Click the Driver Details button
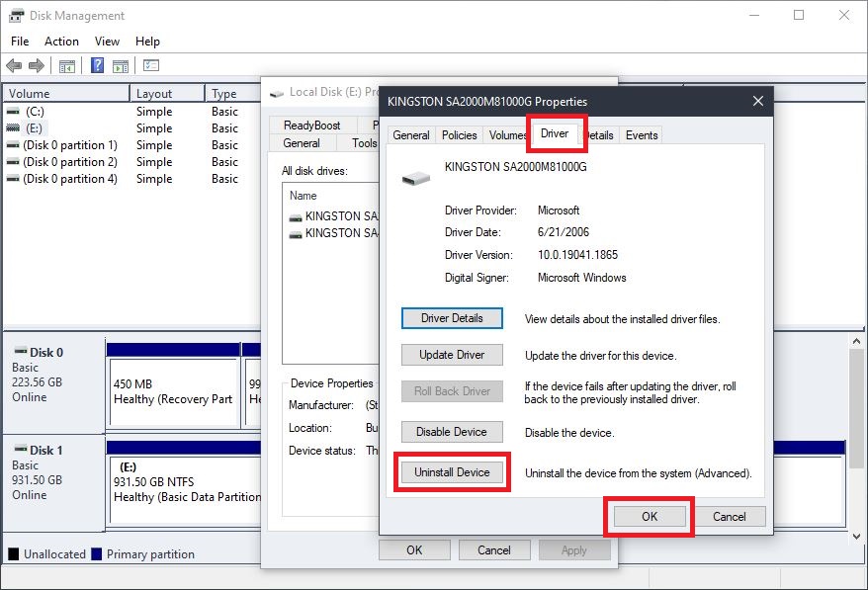Screen dimensions: 868x590 pyautogui.click(x=451, y=317)
